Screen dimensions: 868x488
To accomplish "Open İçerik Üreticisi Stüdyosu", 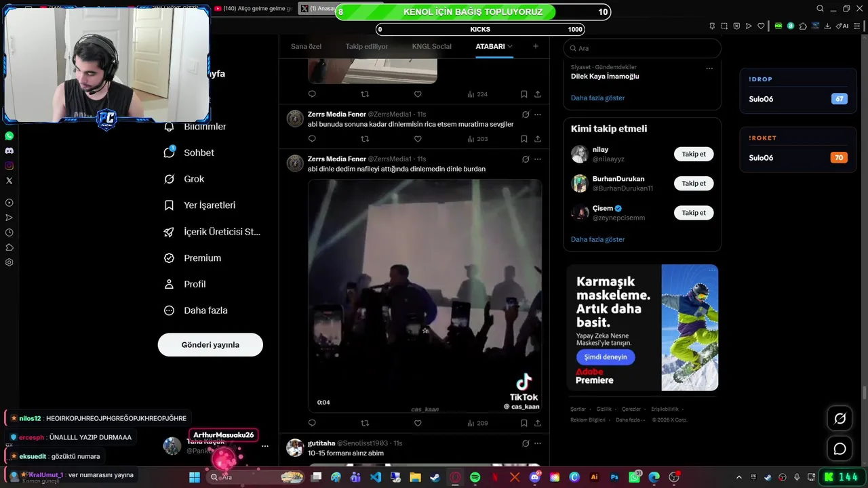I will [212, 232].
